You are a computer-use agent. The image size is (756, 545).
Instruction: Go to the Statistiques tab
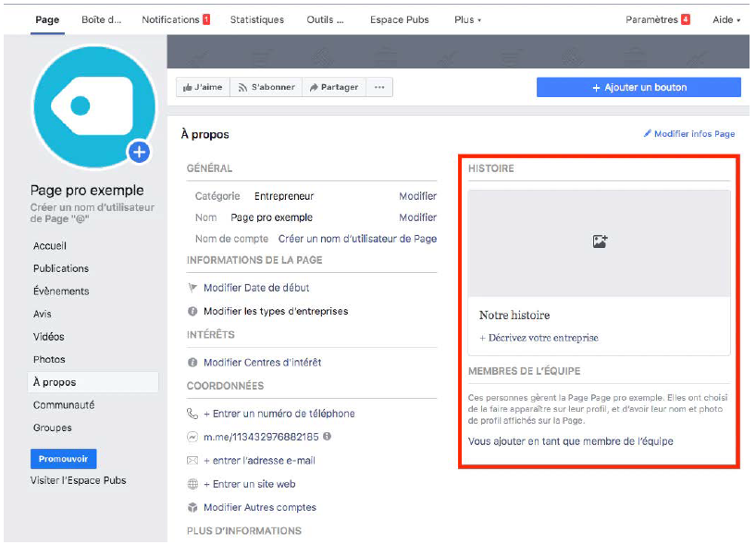pyautogui.click(x=257, y=19)
